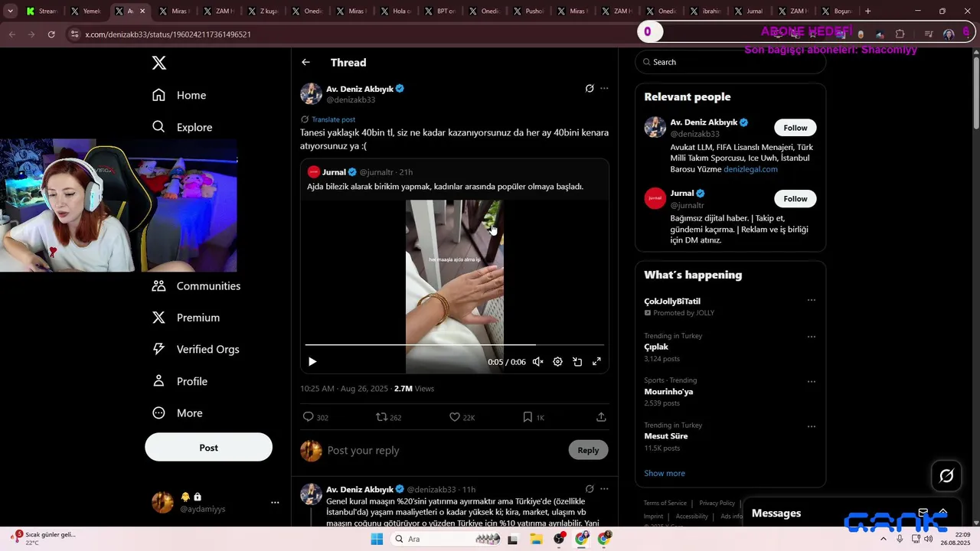Click the repost icon with 262 reposts

point(381,417)
